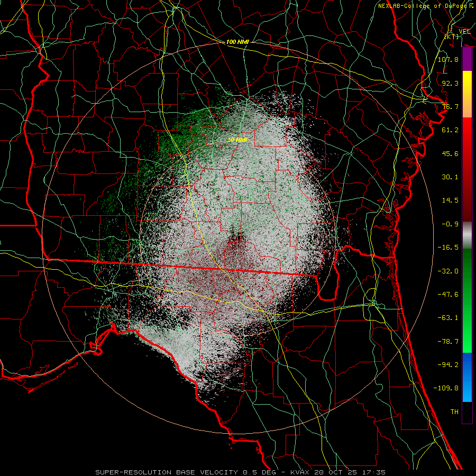The width and height of the screenshot is (476, 476).
Task: Click the 107.8 legend value
Action: [x=448, y=59]
